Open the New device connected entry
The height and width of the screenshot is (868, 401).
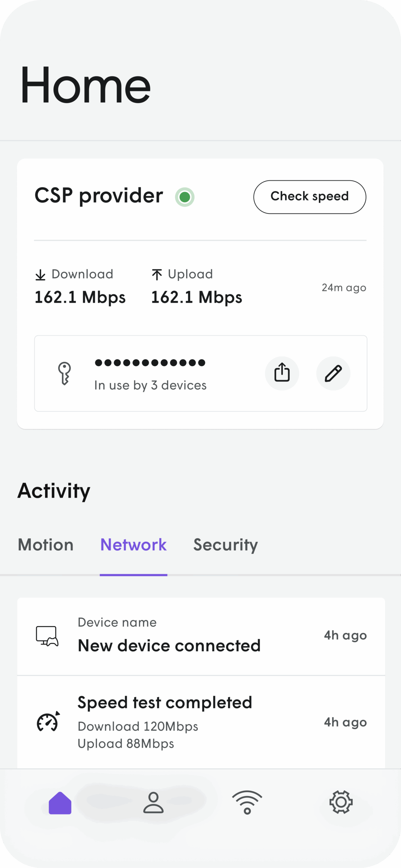tap(169, 645)
